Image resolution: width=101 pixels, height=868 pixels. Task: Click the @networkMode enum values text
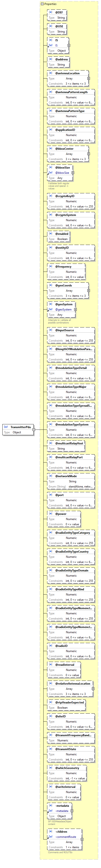pyautogui.click(x=81, y=487)
